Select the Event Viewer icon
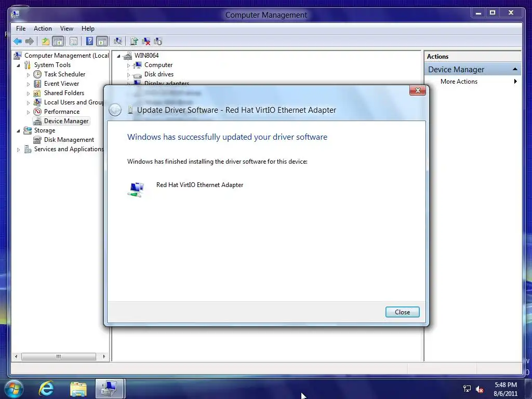The height and width of the screenshot is (399, 532). point(37,84)
